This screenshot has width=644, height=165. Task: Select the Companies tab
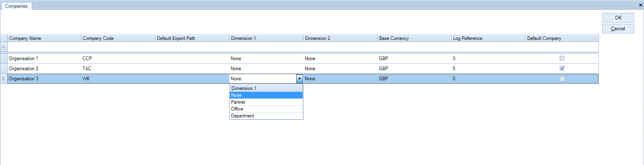coord(17,6)
